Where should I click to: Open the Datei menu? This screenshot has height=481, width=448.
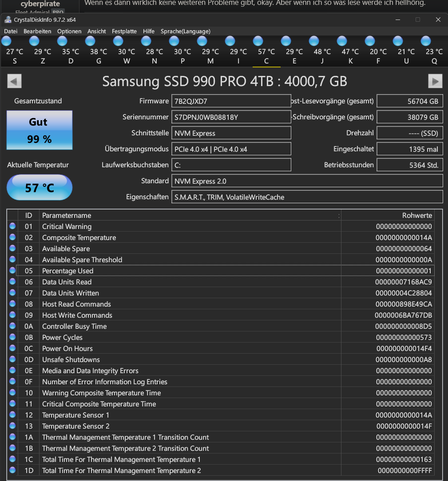[x=11, y=32]
